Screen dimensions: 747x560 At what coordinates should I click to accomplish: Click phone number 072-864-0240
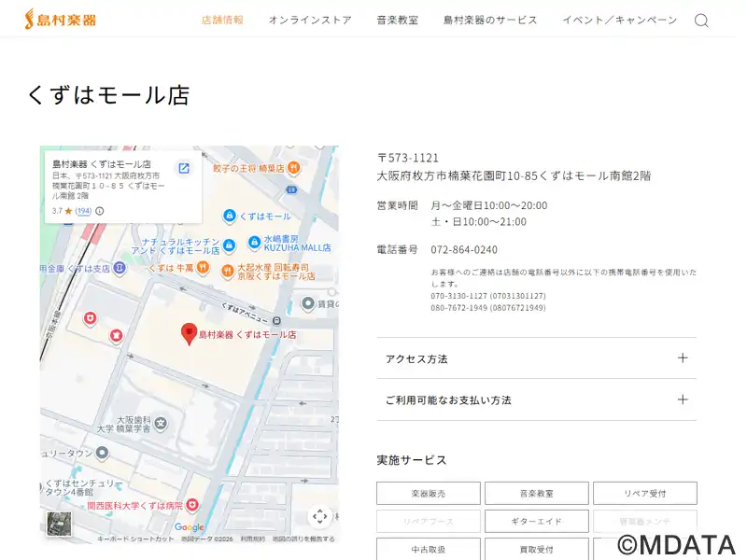464,249
